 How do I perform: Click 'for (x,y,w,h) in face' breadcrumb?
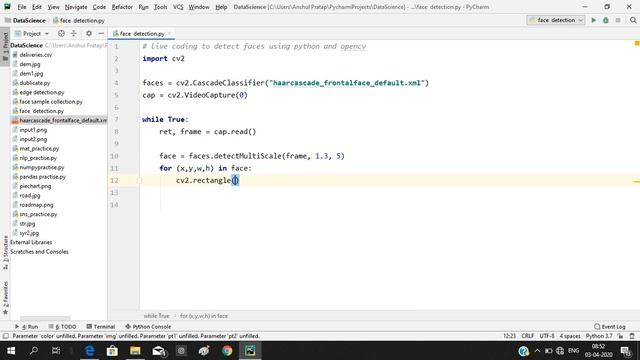click(204, 316)
